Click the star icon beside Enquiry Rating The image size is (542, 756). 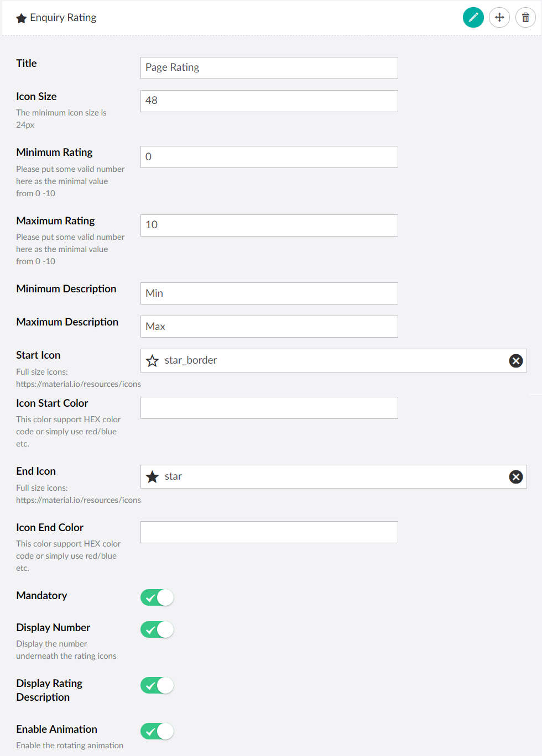coord(22,18)
